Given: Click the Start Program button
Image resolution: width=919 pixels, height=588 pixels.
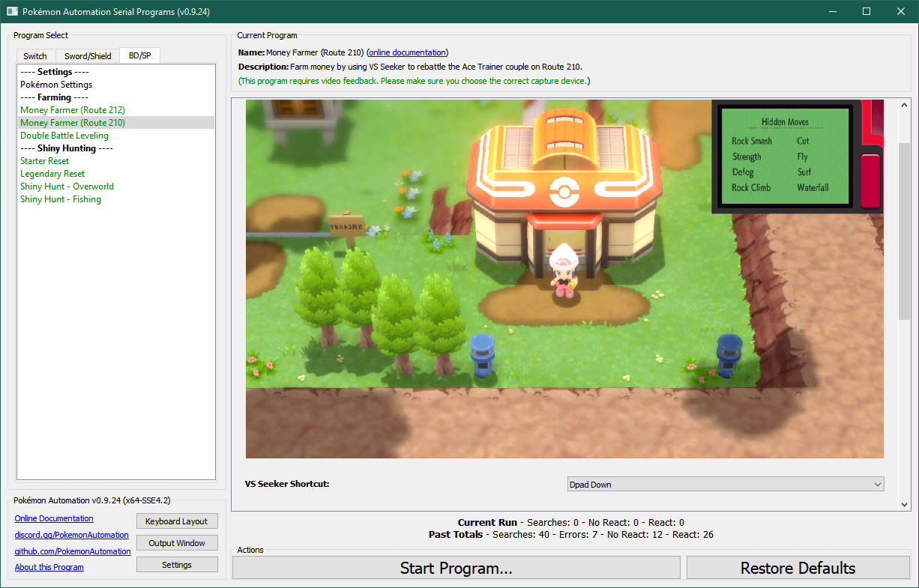Looking at the screenshot, I should (456, 568).
